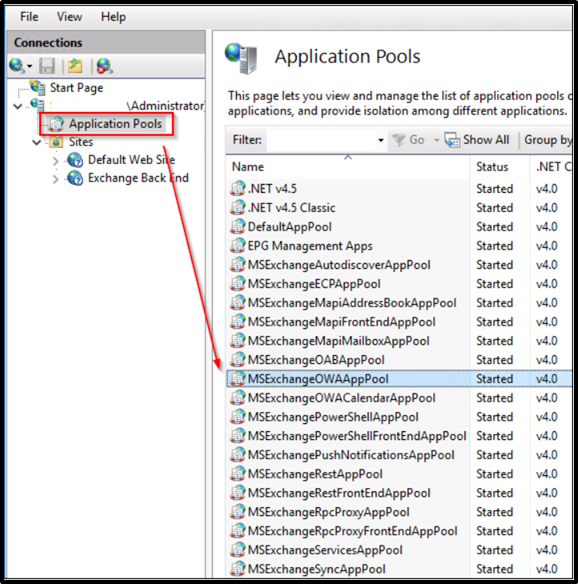Click the Application Pools header server icon
This screenshot has width=578, height=584.
(241, 58)
